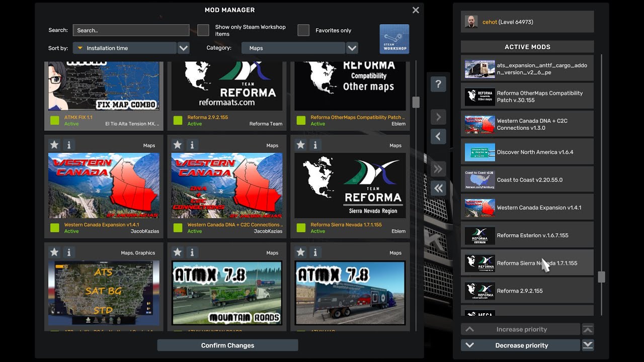The image size is (644, 362).
Task: Open info icon on Reforma Sierra Nevada card
Action: (315, 145)
